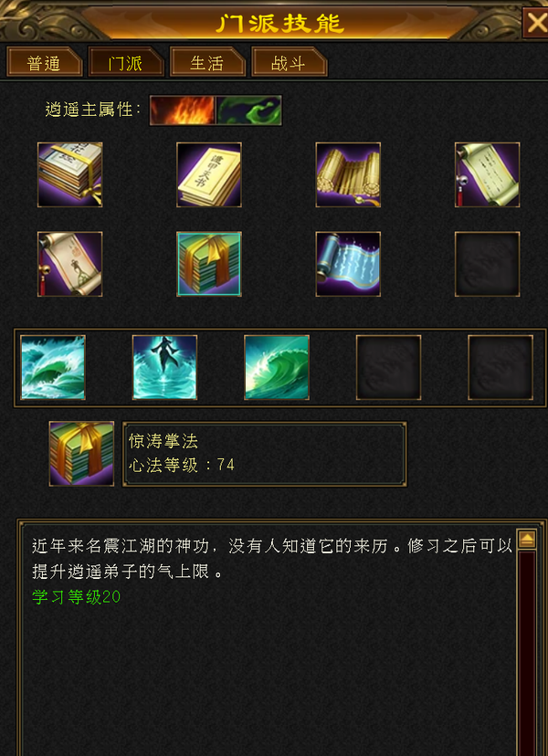Screen dimensions: 548x756
Task: Choose the single green wave skill icon
Action: tap(277, 367)
